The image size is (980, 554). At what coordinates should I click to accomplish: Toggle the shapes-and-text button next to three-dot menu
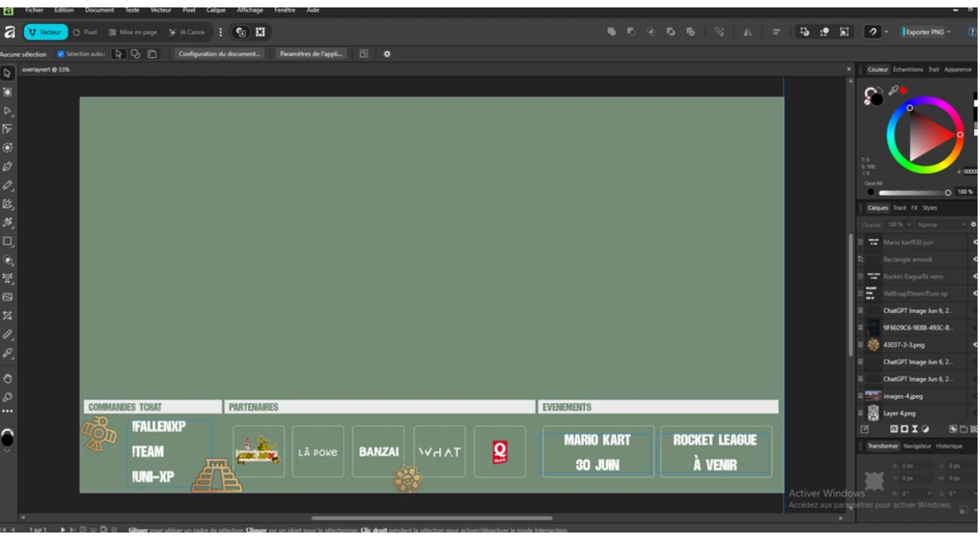pyautogui.click(x=240, y=32)
